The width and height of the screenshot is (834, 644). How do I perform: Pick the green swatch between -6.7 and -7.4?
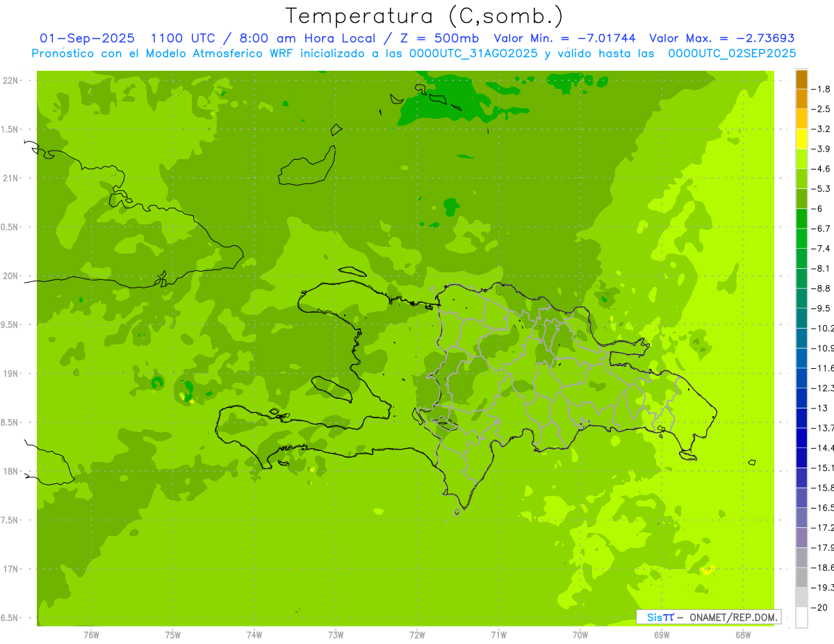[801, 239]
